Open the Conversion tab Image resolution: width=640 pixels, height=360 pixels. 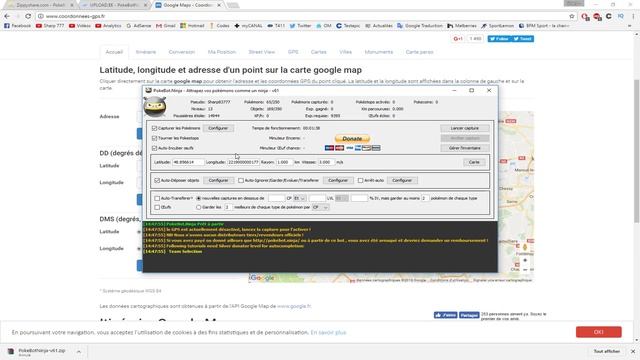[x=182, y=52]
